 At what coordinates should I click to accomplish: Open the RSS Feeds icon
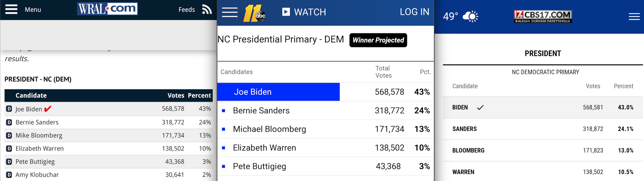click(x=207, y=10)
